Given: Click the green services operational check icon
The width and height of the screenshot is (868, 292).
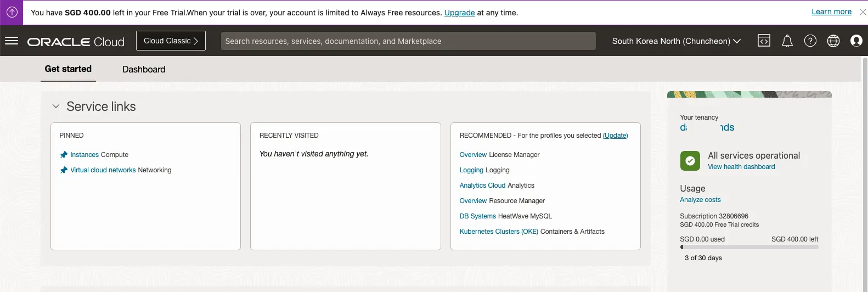Looking at the screenshot, I should coord(690,161).
